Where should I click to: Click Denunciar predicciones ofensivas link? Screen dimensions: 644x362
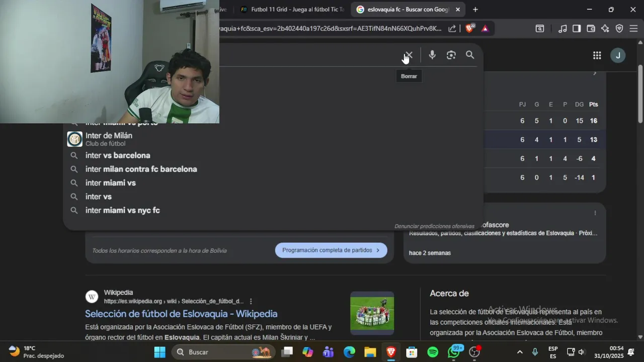(434, 226)
